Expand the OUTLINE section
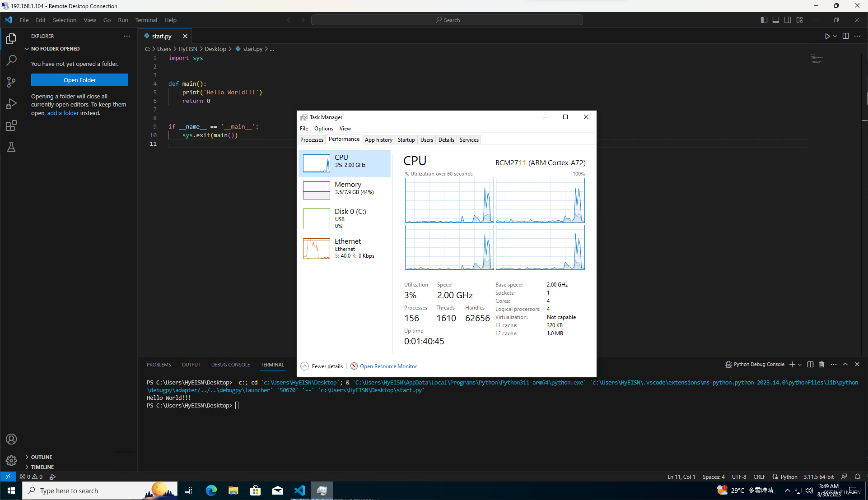This screenshot has width=868, height=500. 42,457
